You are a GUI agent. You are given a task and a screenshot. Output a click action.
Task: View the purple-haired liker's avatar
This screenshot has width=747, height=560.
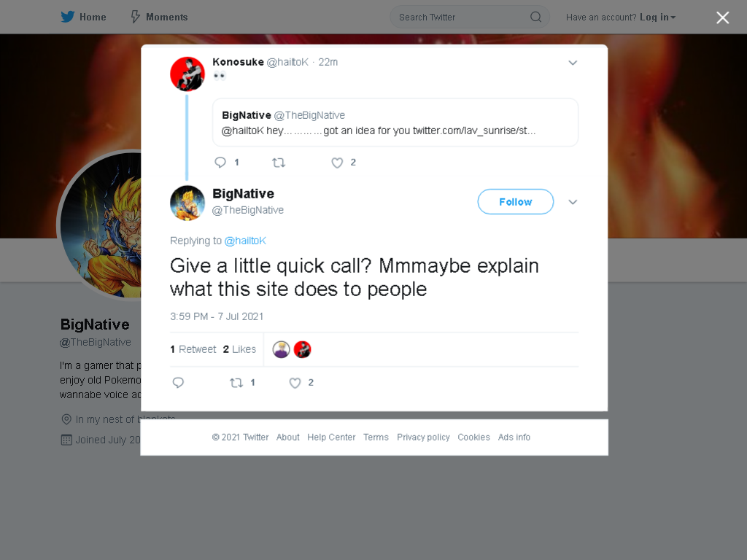(x=281, y=349)
